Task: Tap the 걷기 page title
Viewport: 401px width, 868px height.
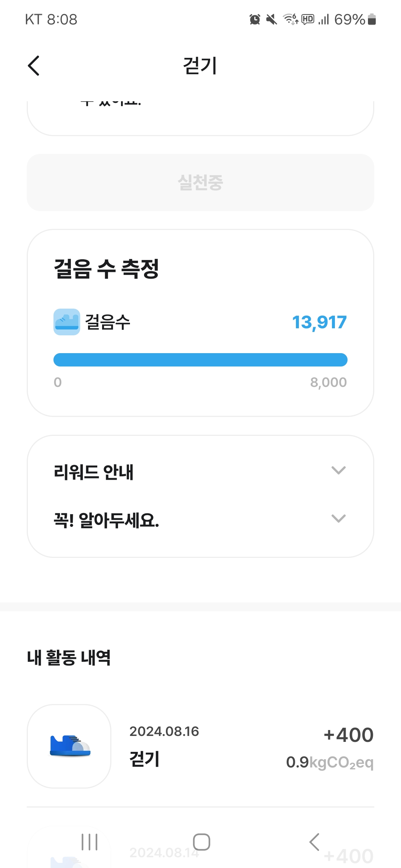Action: point(200,66)
